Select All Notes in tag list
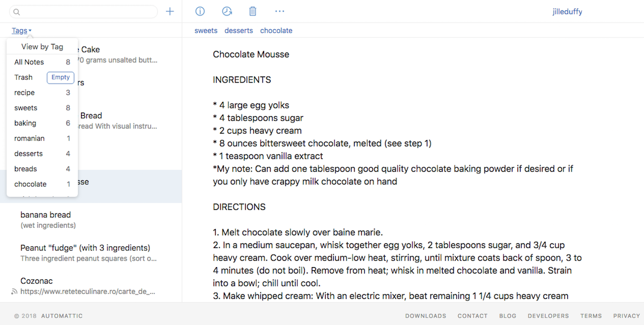 click(29, 62)
